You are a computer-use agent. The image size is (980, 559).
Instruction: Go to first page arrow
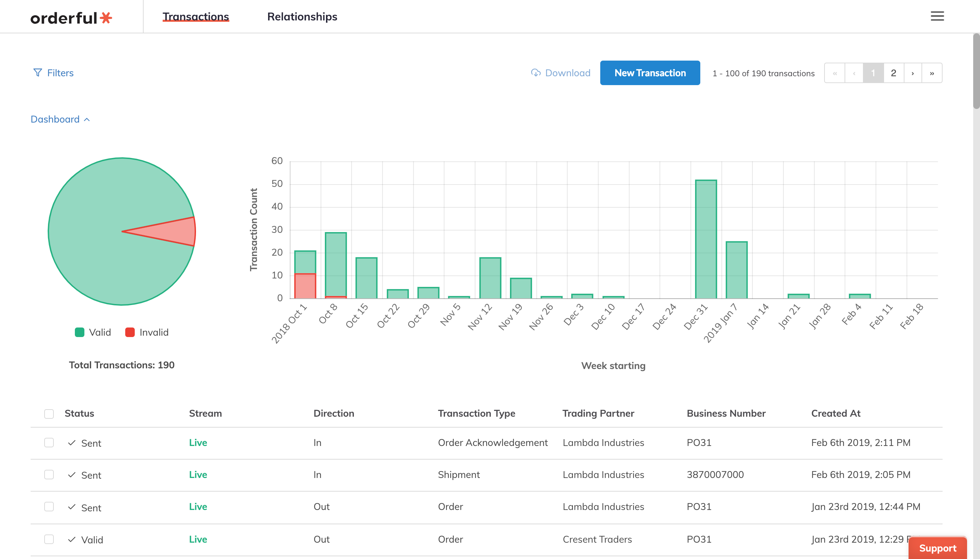point(835,73)
